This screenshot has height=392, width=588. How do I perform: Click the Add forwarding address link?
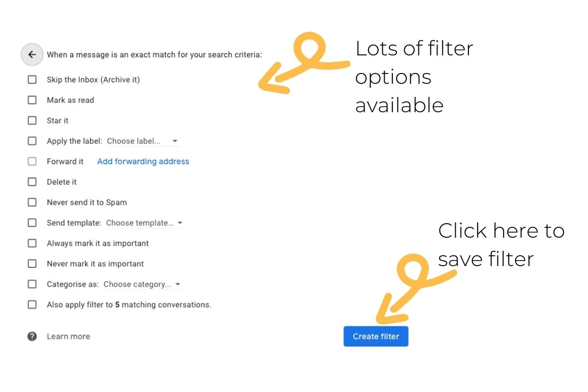(143, 161)
